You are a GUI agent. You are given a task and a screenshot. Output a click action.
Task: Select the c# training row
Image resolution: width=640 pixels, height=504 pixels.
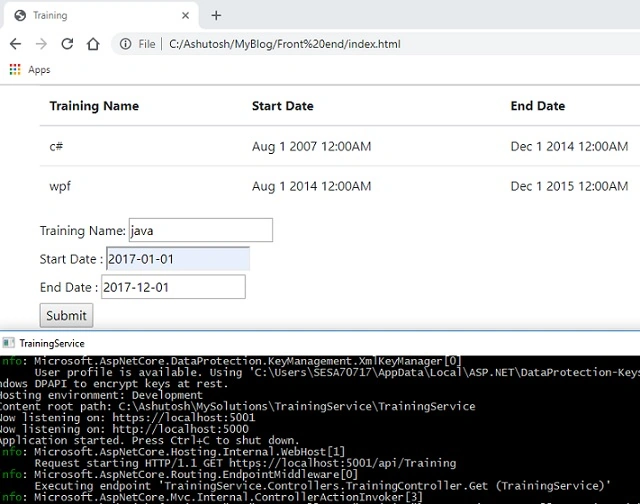coord(340,146)
